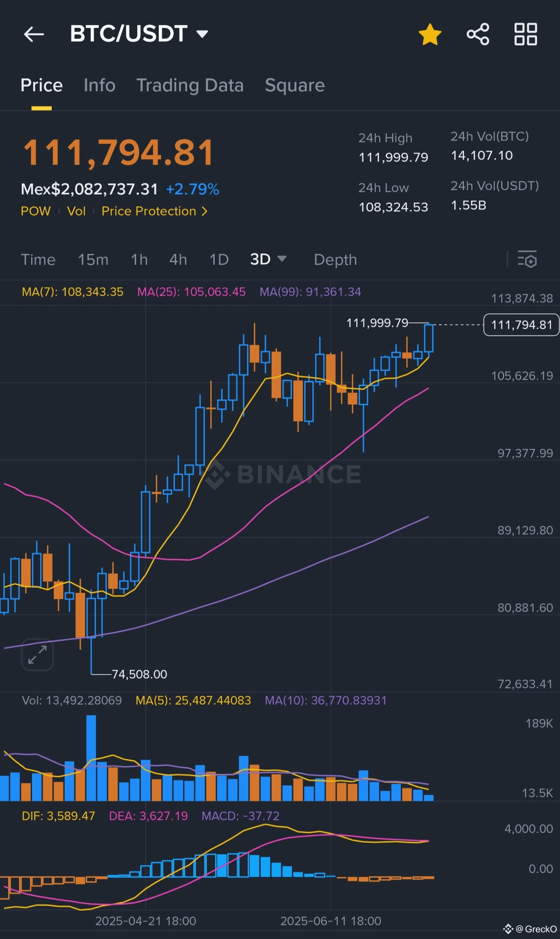
Task: Tap the fullscreen expand chart icon
Action: pos(37,655)
